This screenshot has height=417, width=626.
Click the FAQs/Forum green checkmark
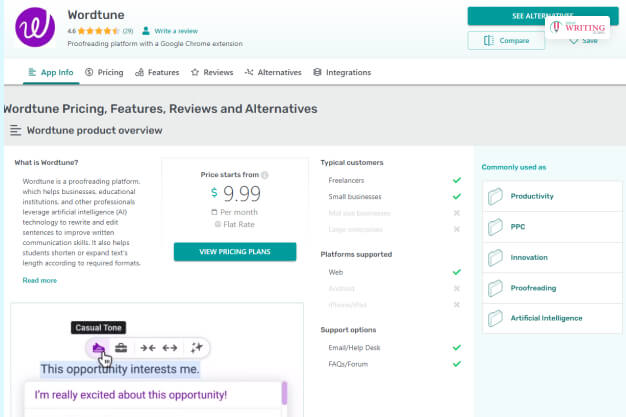(x=457, y=364)
